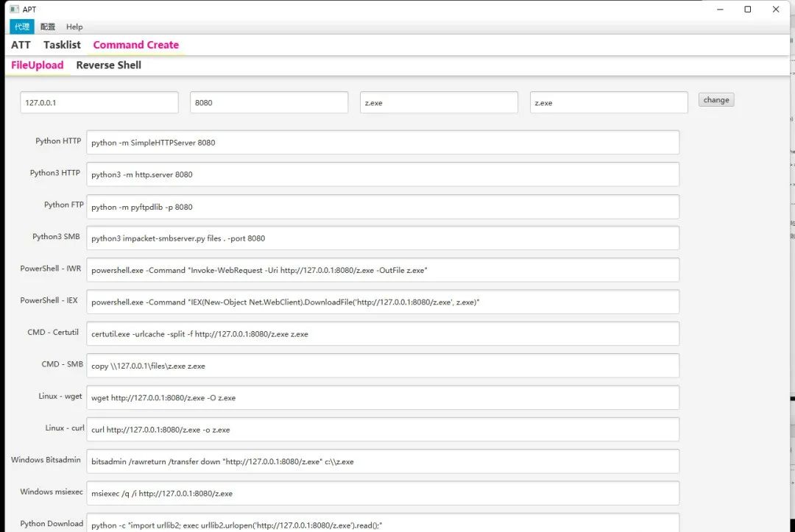Click the CMD - Certutil label
The image size is (795, 532).
(53, 333)
